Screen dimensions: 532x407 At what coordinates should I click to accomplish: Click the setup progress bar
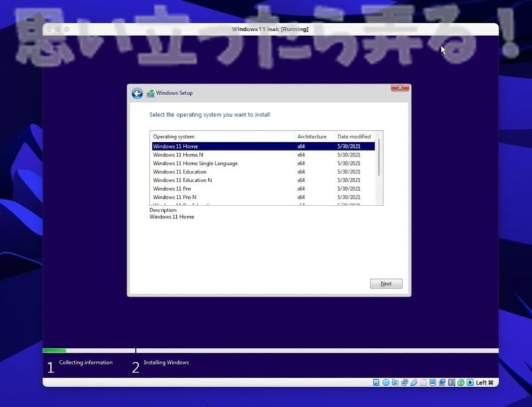click(x=271, y=350)
